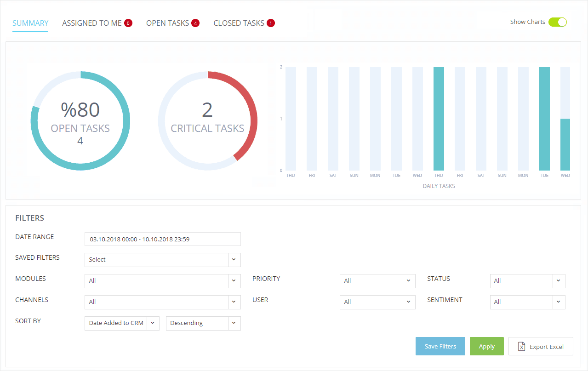Click the Date Range input field

[x=163, y=239]
